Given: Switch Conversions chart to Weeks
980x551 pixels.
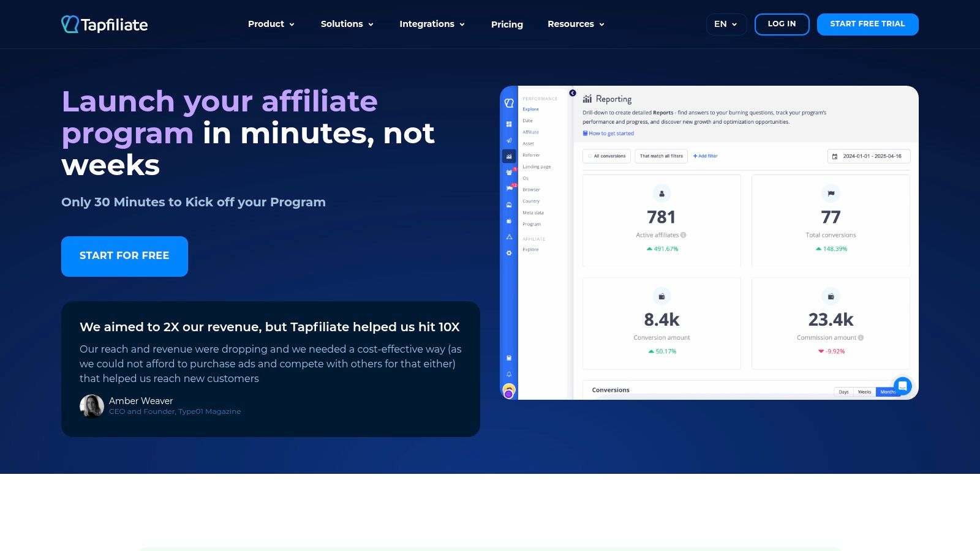Looking at the screenshot, I should [x=864, y=392].
